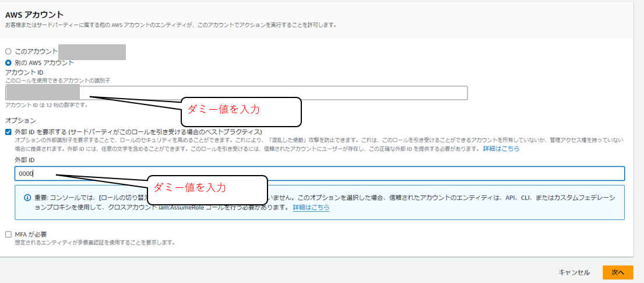Toggle the 外部 ID を要求する checkbox
This screenshot has height=283, width=644.
9,132
